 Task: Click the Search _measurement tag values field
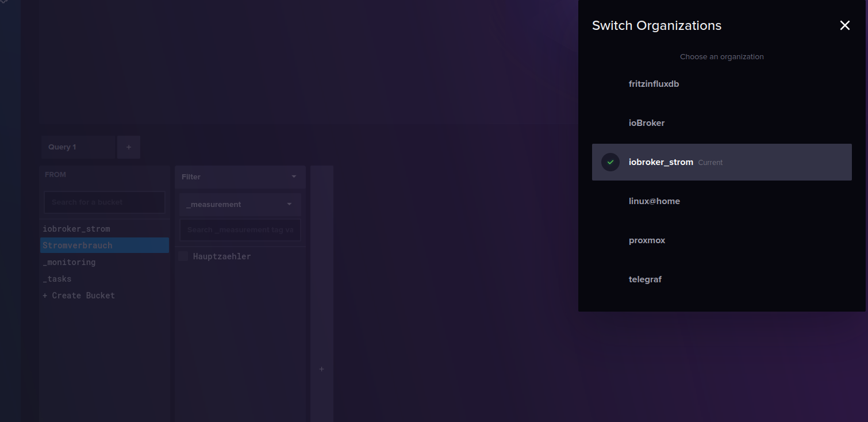[x=240, y=230]
